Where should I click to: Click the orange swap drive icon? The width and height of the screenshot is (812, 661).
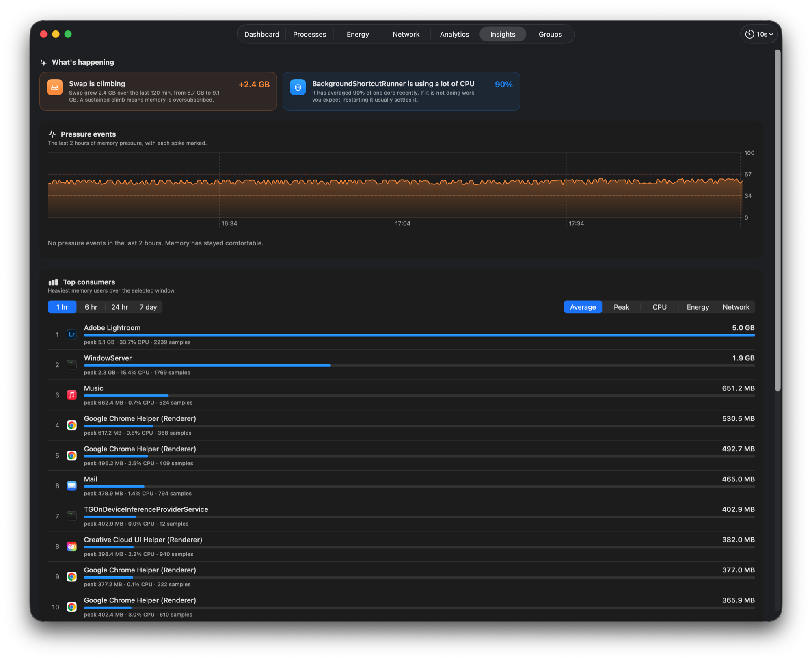click(x=55, y=87)
